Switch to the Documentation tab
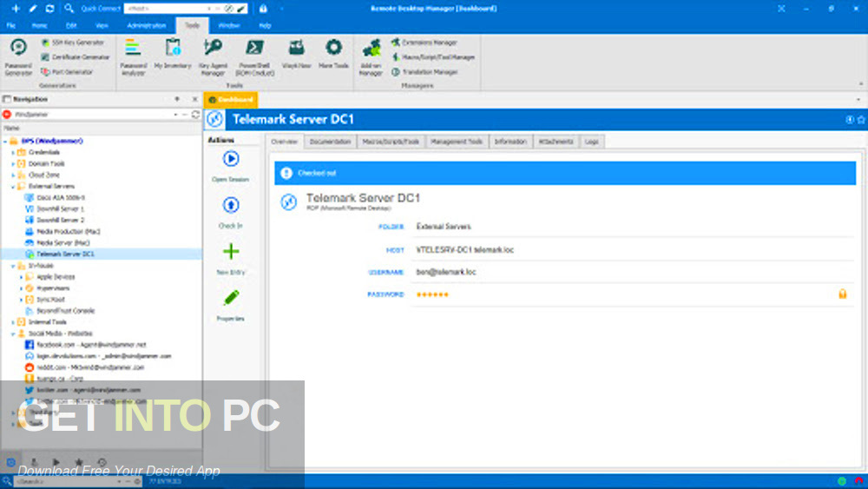Image resolution: width=868 pixels, height=489 pixels. pyautogui.click(x=330, y=142)
